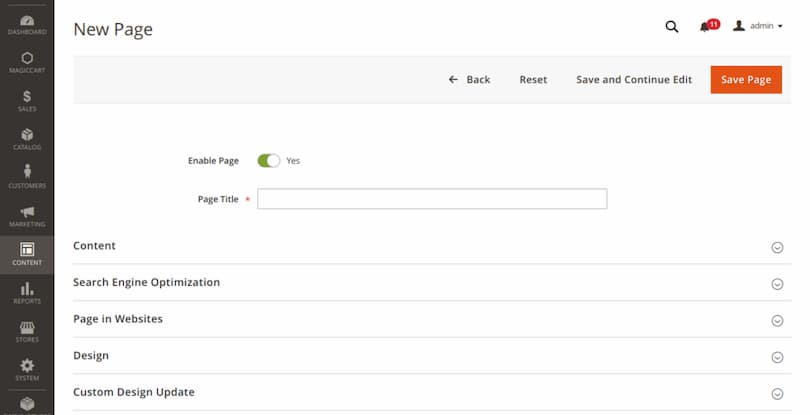Select the Catalog box icon

coord(27,138)
